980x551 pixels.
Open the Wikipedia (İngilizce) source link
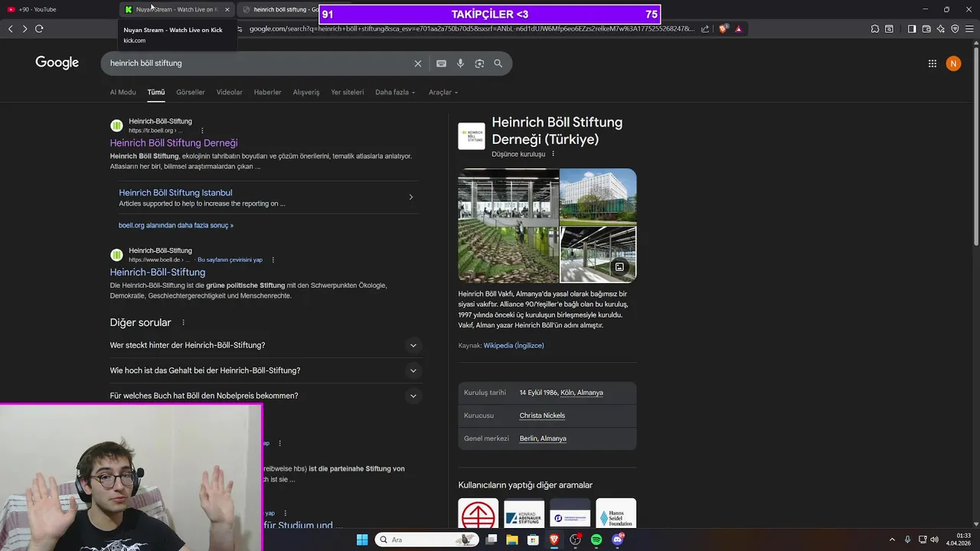[x=514, y=346]
